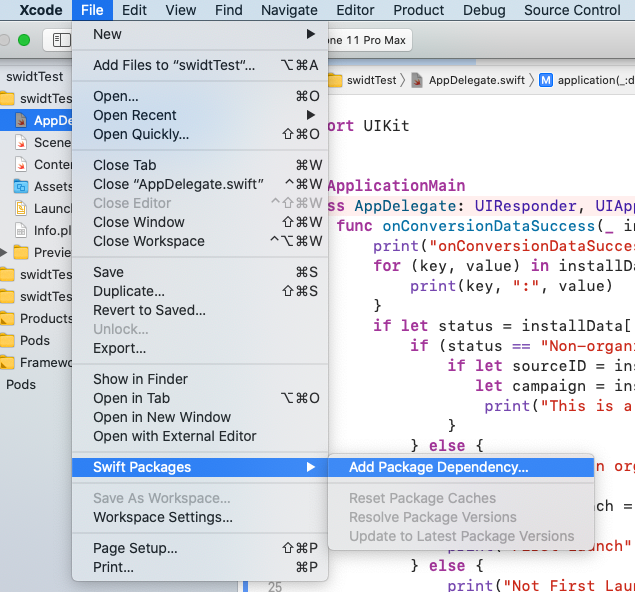The width and height of the screenshot is (635, 592).
Task: Open the Edit menu
Action: (x=134, y=10)
